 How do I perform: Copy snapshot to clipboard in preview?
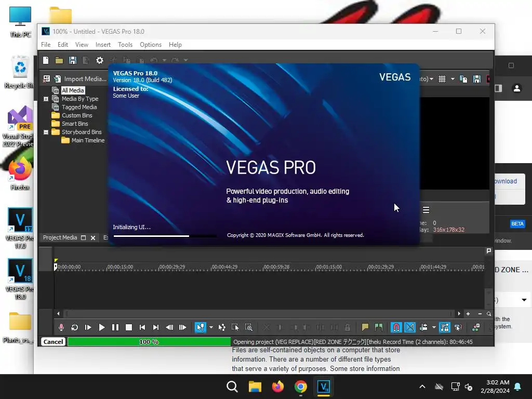463,79
